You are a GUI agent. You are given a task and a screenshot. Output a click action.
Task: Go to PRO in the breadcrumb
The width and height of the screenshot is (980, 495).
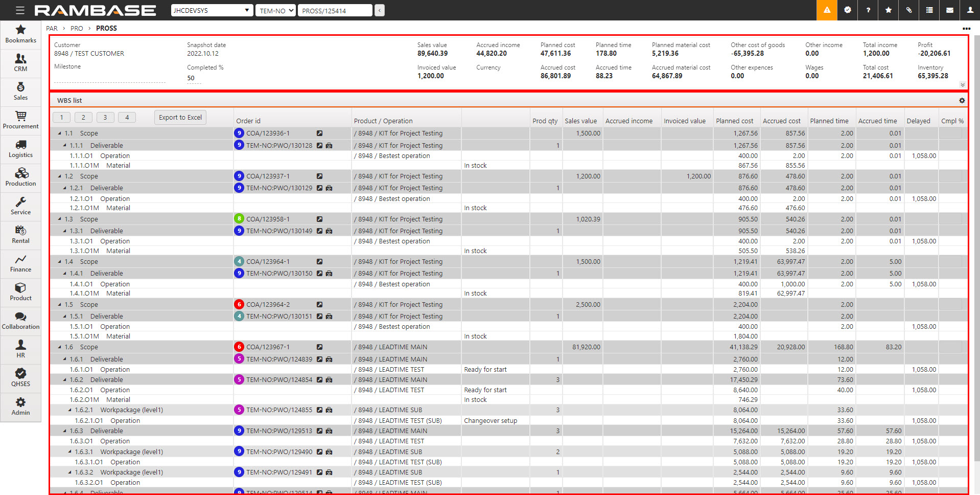(77, 29)
